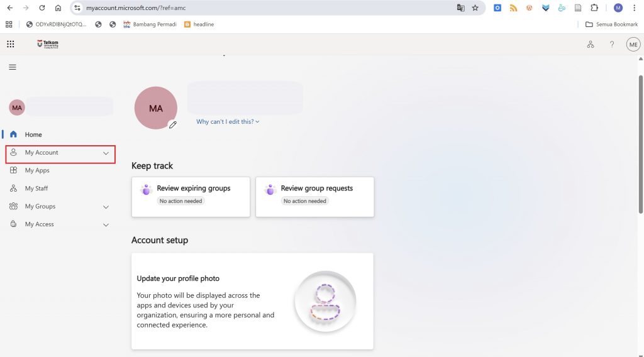Click the page vertical scrollbar
This screenshot has width=644, height=357.
pos(641,145)
